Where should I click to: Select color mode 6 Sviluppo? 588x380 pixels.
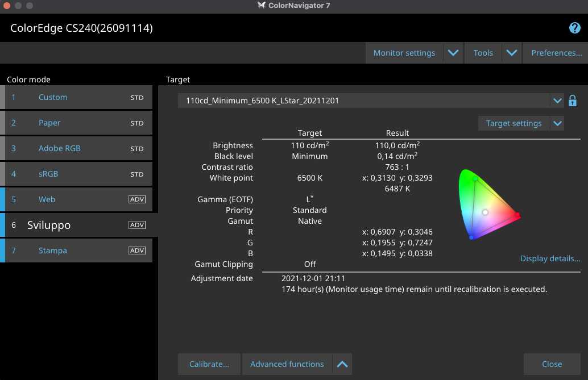[78, 225]
